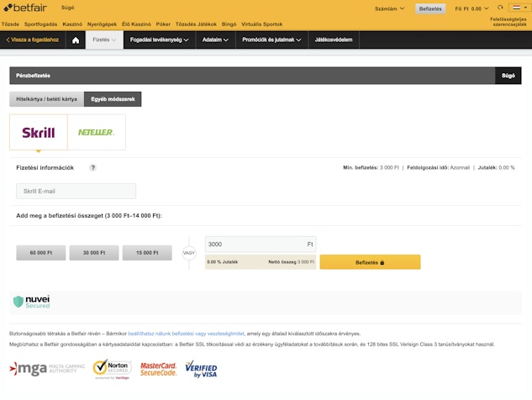The image size is (532, 400).
Task: Click the MasterCard SecureCode logo
Action: [158, 369]
